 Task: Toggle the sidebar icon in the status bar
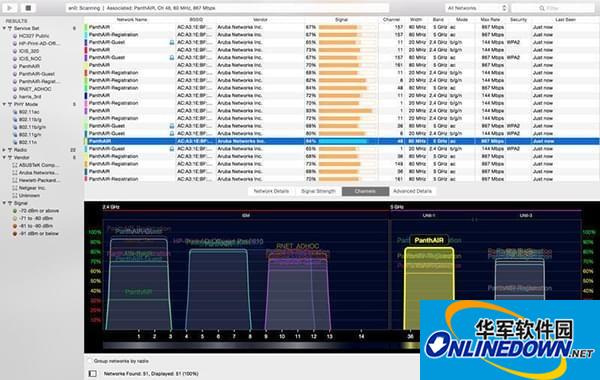(x=93, y=373)
